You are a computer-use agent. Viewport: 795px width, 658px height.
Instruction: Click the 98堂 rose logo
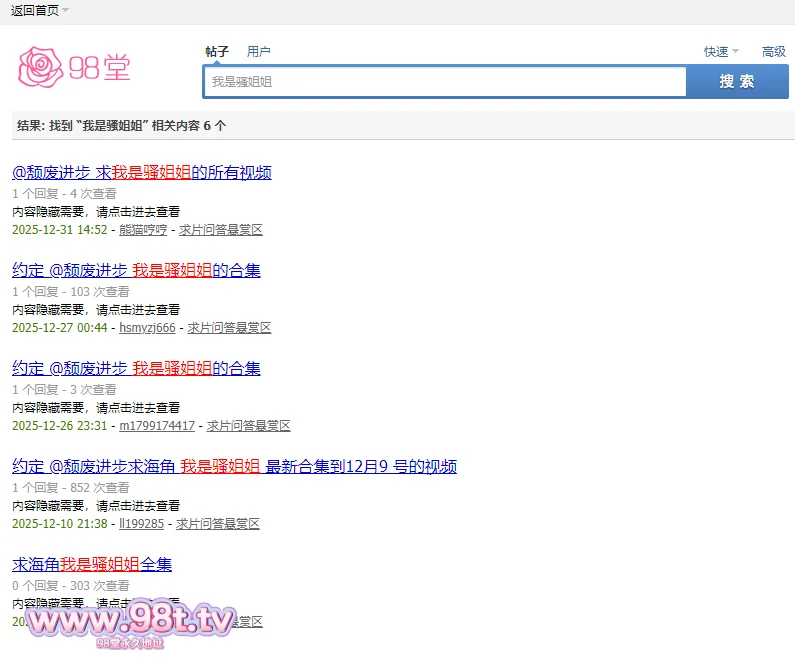coord(75,66)
